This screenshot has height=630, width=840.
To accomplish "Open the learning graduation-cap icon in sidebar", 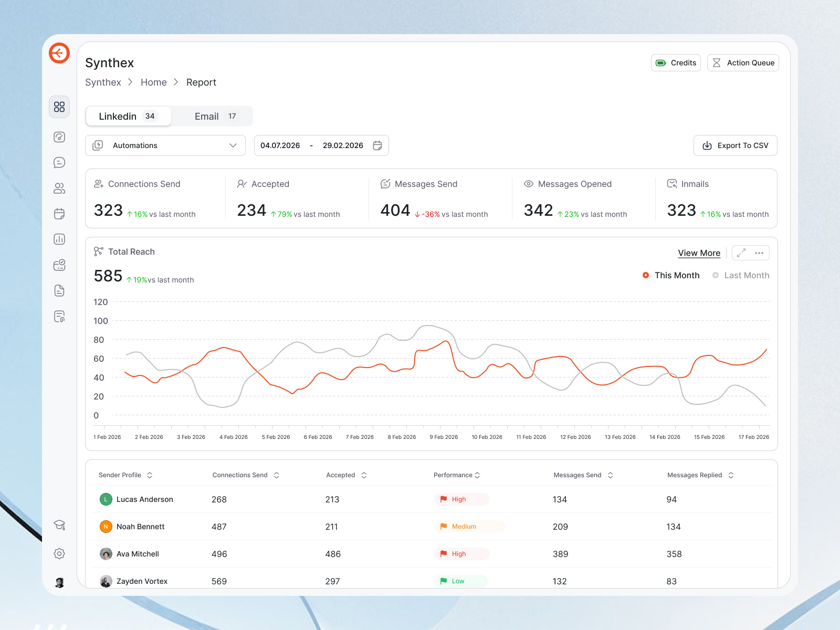I will point(59,525).
